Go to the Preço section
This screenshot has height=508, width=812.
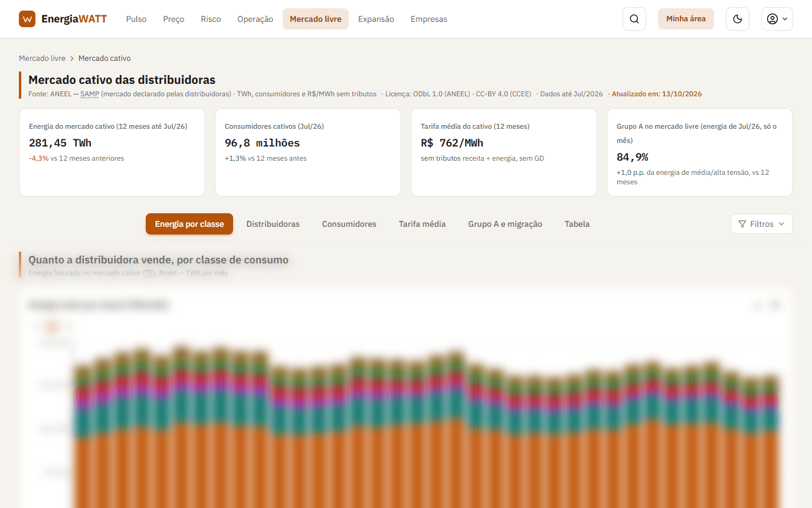tap(173, 19)
